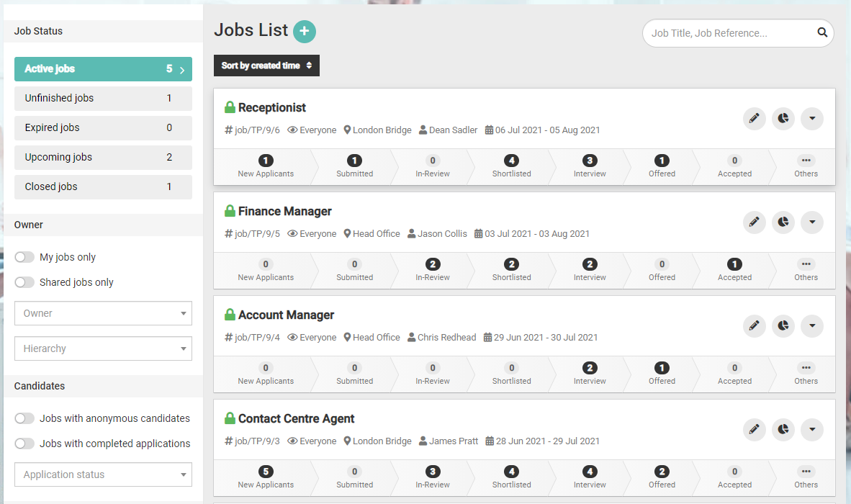This screenshot has width=851, height=504.
Task: Open Contact Centre Agent pie chart statistics
Action: tap(783, 430)
